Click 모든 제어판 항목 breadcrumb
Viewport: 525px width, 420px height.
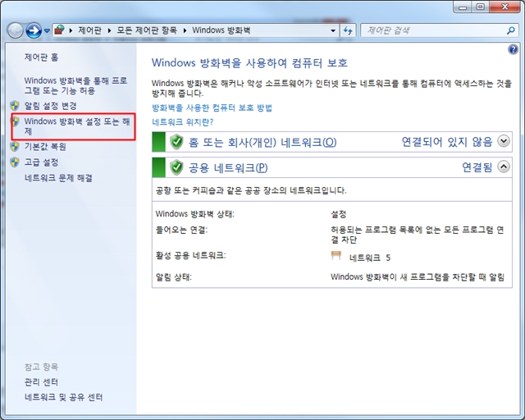[x=147, y=30]
